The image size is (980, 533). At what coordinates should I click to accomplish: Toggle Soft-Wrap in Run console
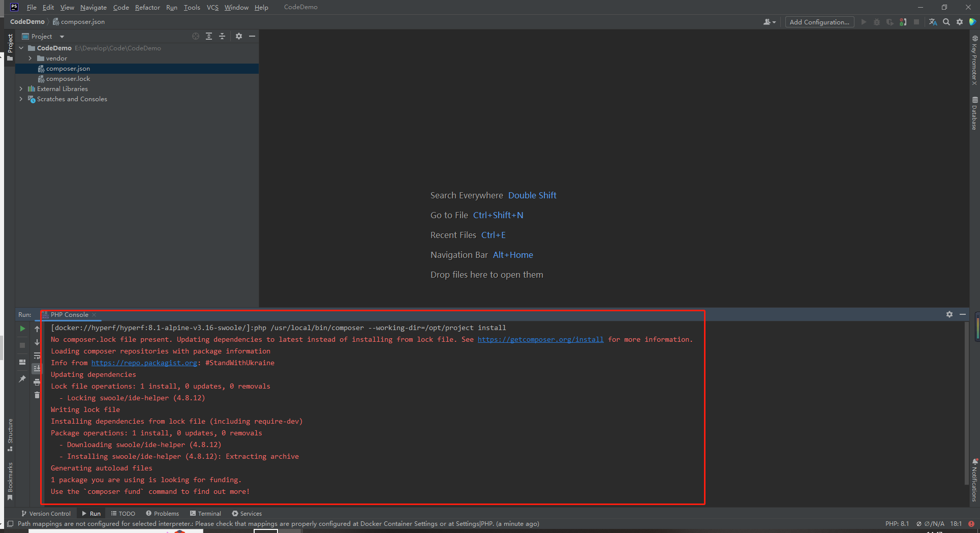click(x=37, y=356)
